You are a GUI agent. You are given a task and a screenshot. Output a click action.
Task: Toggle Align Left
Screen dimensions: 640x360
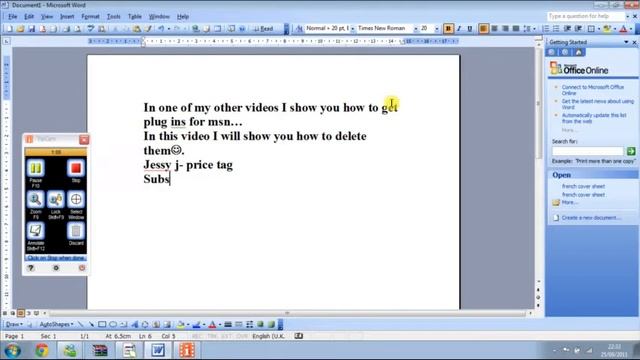483,29
